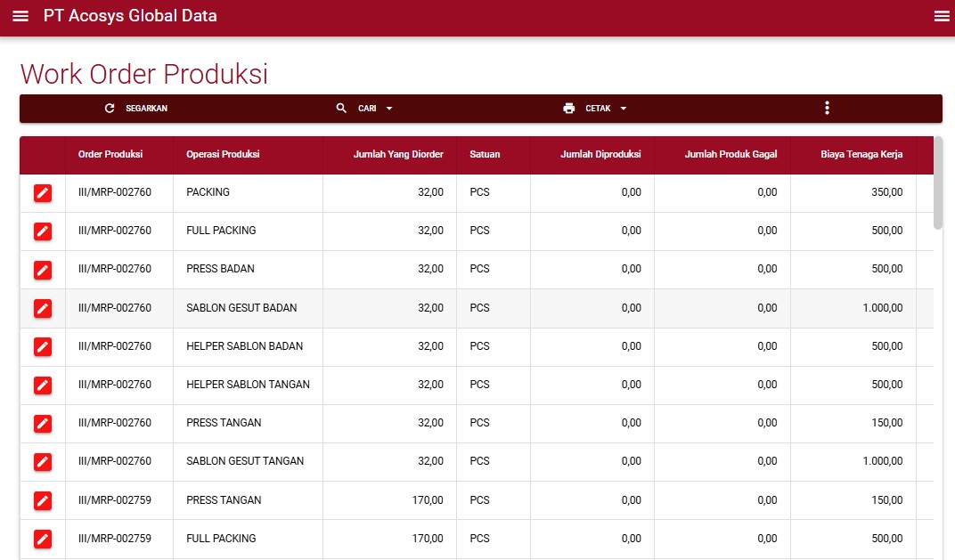Edit the PRESS BADAN work order
The image size is (955, 560).
pyautogui.click(x=43, y=269)
